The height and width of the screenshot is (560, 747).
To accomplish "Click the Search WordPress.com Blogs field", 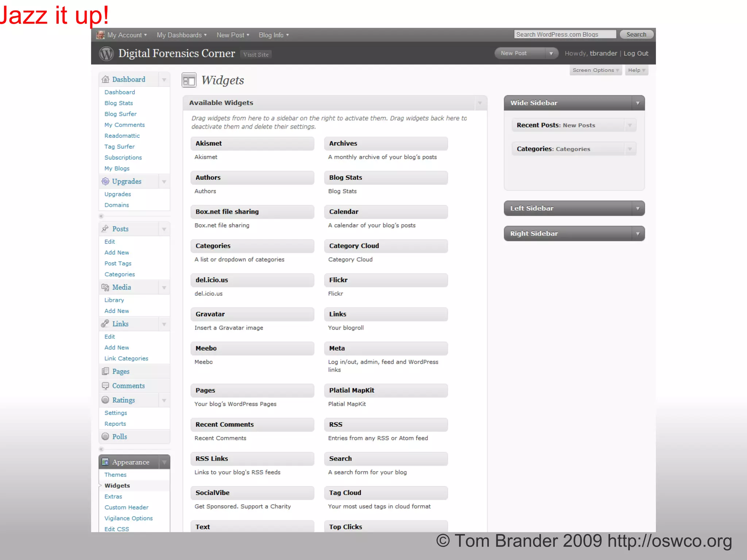I will [x=564, y=35].
